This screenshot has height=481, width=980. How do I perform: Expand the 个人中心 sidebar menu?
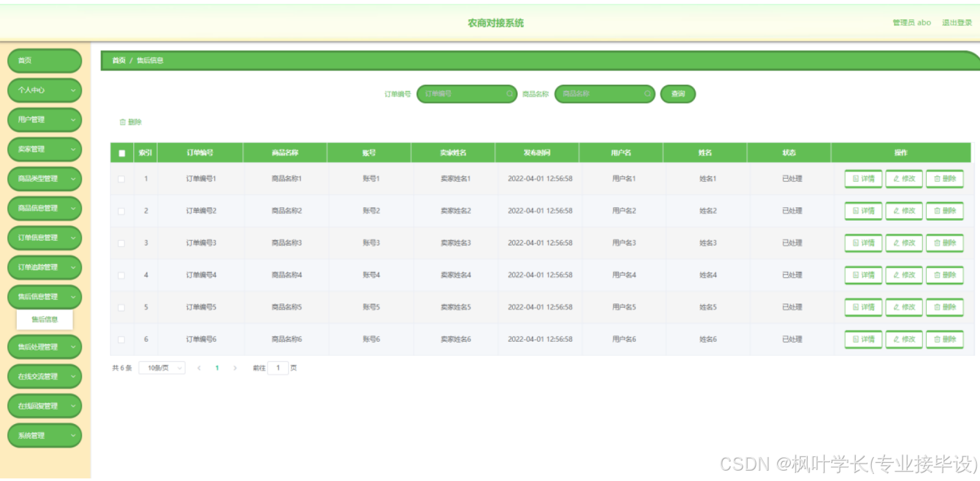tap(45, 90)
